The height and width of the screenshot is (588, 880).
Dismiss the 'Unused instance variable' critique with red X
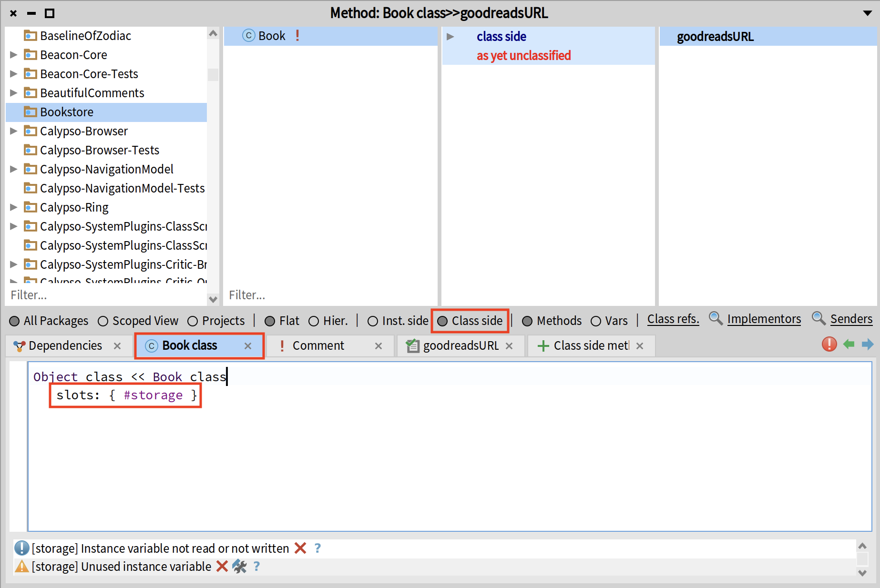pos(222,566)
